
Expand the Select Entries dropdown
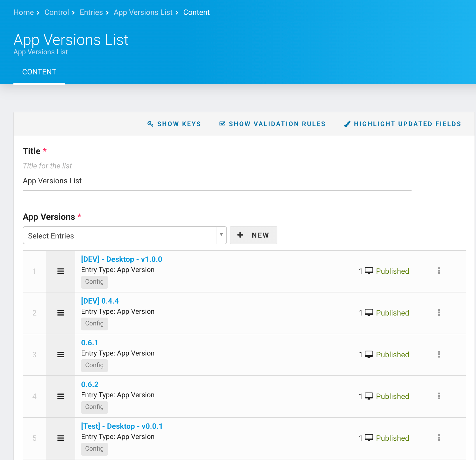(x=117, y=236)
